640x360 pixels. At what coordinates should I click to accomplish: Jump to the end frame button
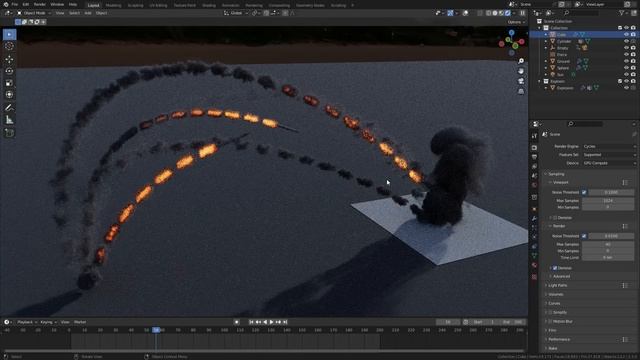point(285,322)
